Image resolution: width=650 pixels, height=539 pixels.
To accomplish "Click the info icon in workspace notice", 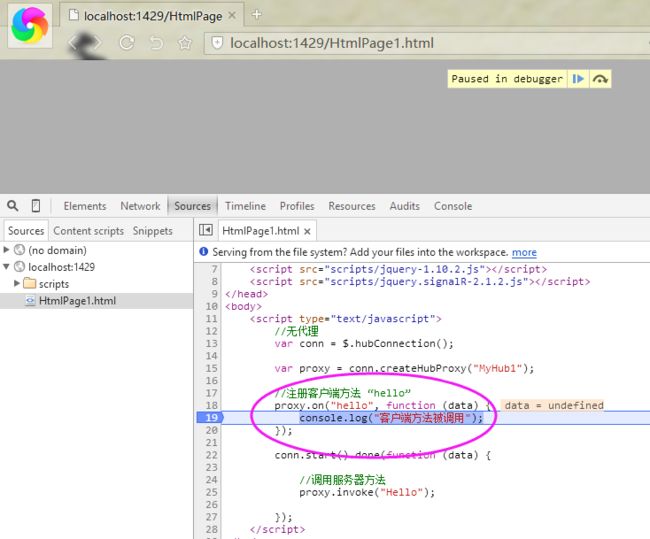I will [204, 252].
